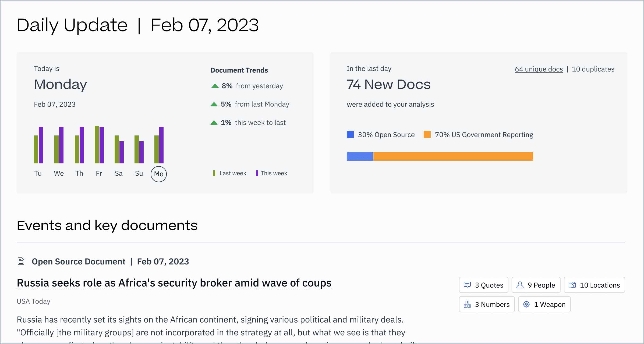644x344 pixels.
Task: Open the 64 unique docs link
Action: pyautogui.click(x=539, y=69)
